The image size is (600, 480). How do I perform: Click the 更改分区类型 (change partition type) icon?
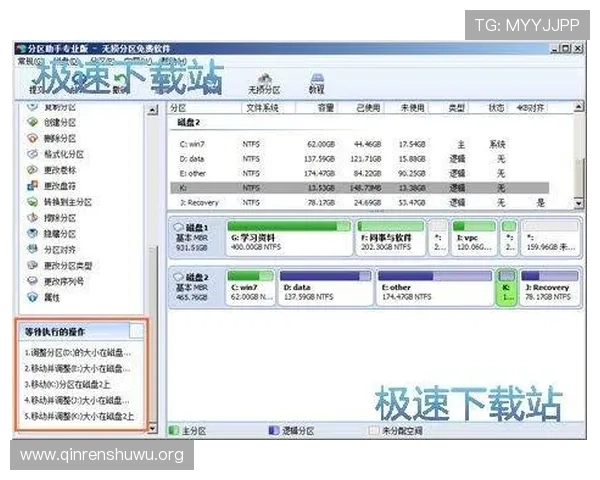point(33,265)
